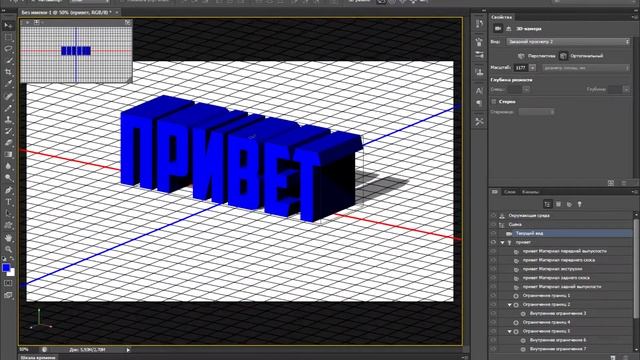Collapse the привет mesh tree node
Image resolution: width=640 pixels, height=360 pixels.
[x=502, y=242]
